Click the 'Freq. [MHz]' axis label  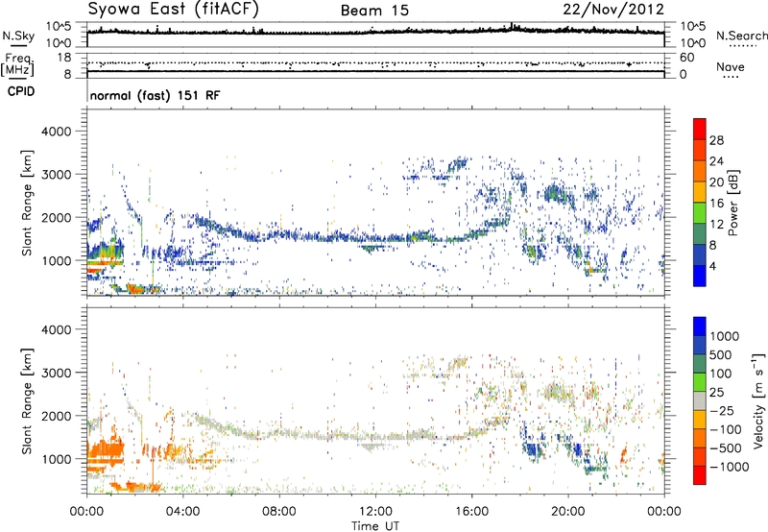[x=17, y=64]
